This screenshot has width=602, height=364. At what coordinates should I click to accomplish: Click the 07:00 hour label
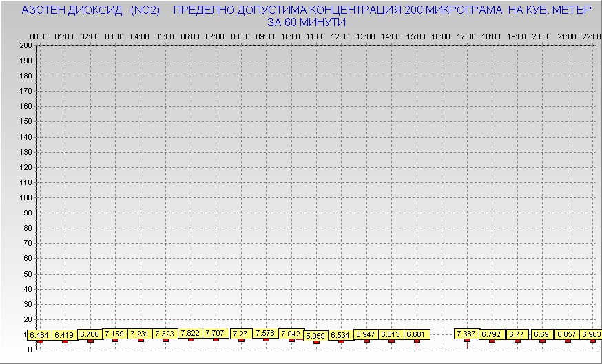[x=215, y=36]
